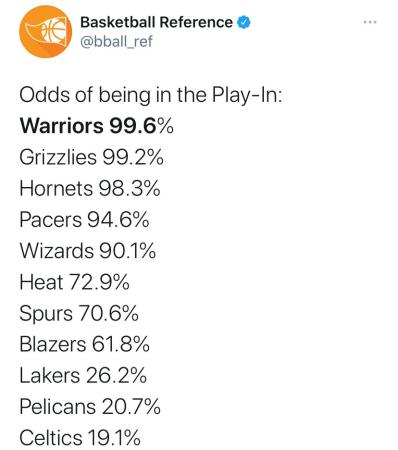Viewport: 398px width, 450px height.
Task: Select the Hornets 98.3% text
Action: (x=90, y=188)
